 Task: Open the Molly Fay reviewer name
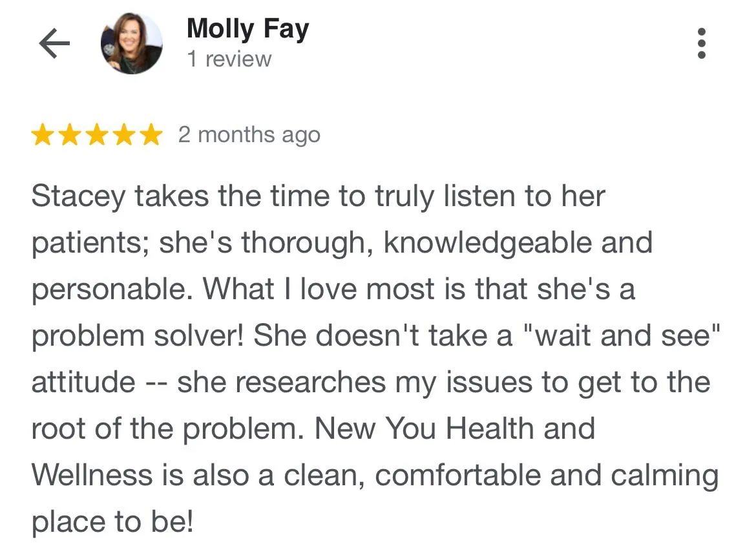coord(247,29)
